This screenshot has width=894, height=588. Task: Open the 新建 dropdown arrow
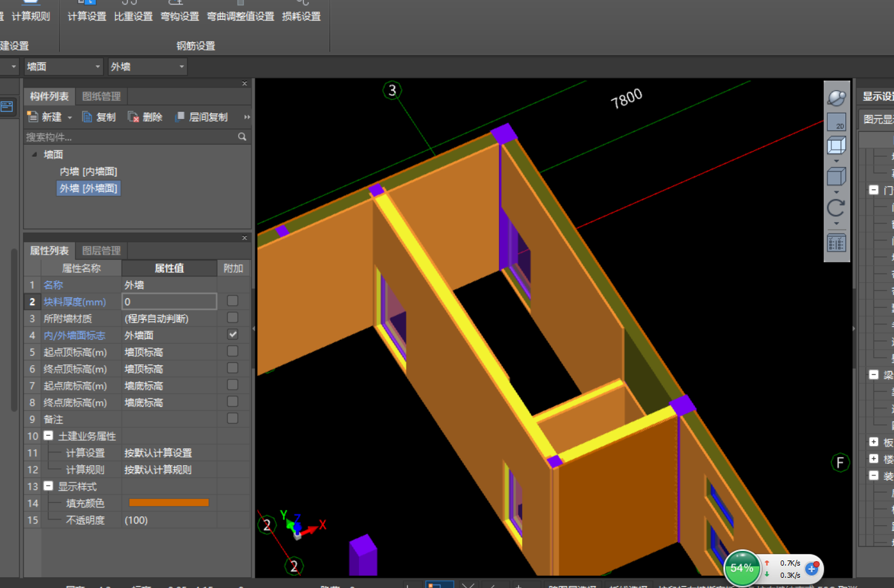[x=70, y=117]
